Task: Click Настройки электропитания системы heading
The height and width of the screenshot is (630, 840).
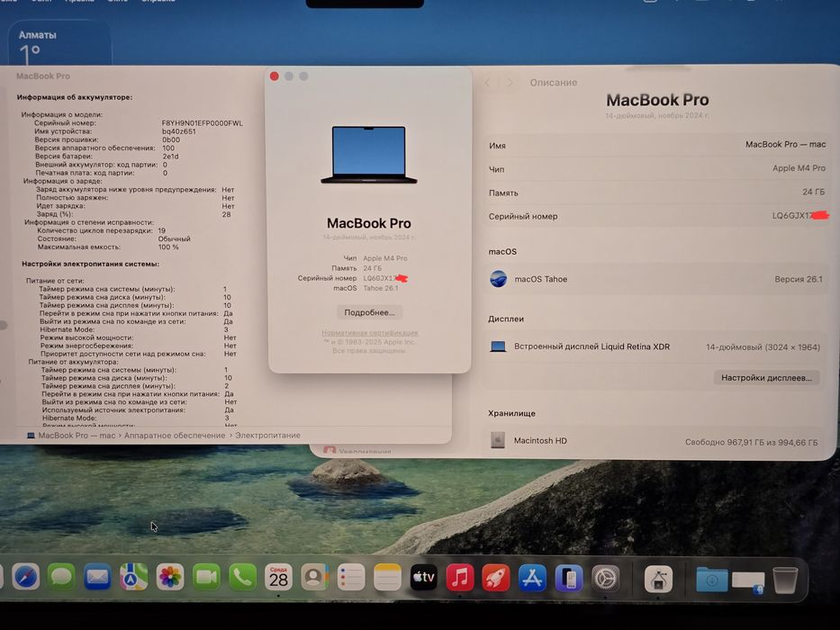Action: pyautogui.click(x=91, y=264)
